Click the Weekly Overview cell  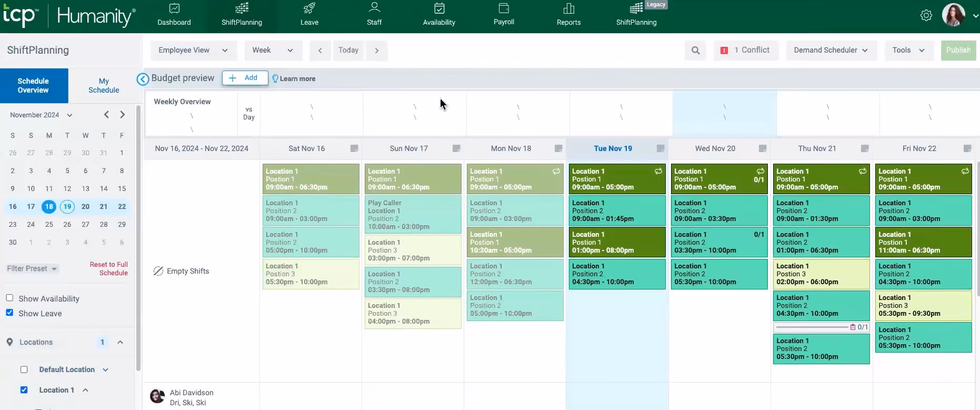191,114
